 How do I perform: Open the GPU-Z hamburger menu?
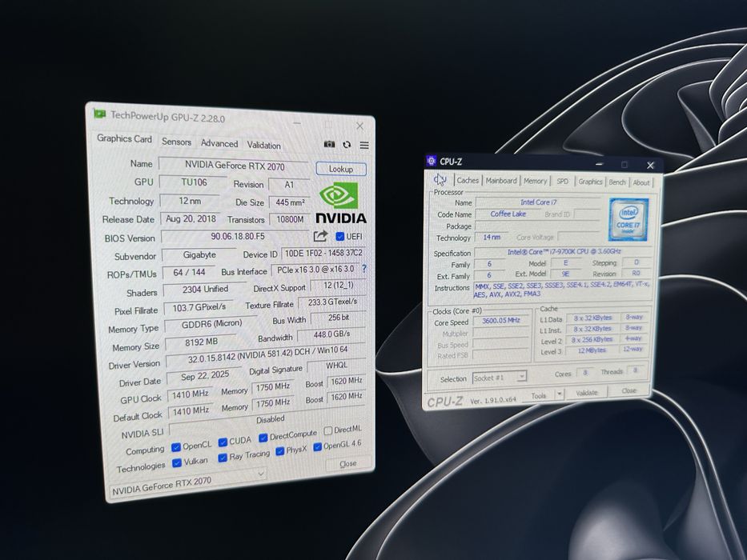(x=364, y=145)
